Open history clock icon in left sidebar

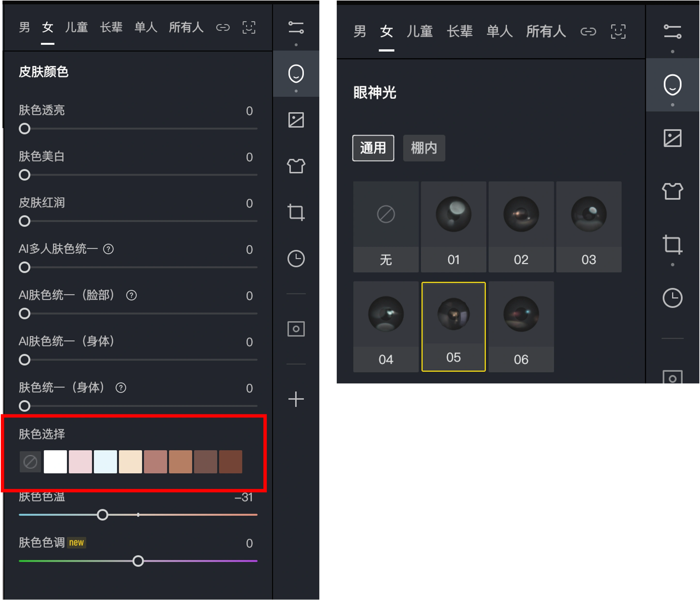pyautogui.click(x=296, y=259)
